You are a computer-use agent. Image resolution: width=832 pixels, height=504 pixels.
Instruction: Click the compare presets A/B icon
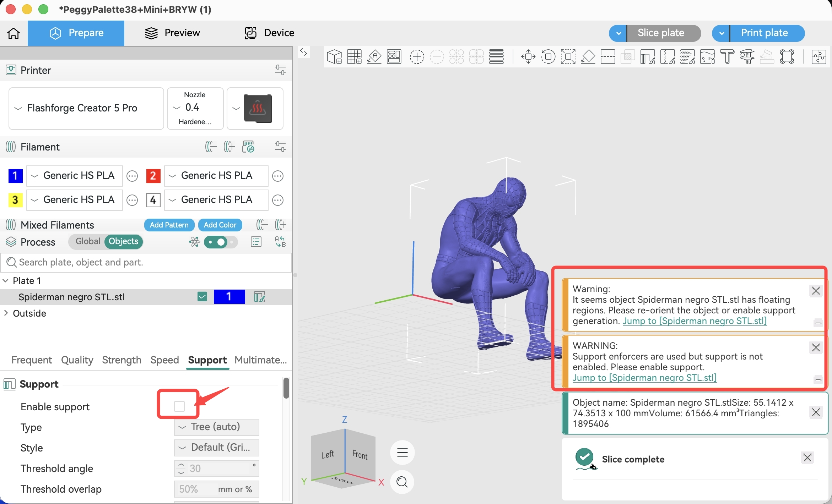click(280, 242)
